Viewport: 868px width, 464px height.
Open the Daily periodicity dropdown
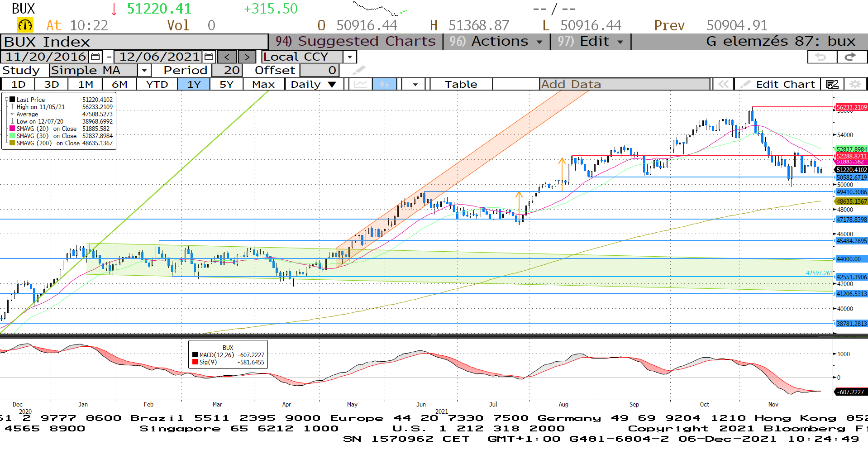pos(314,84)
